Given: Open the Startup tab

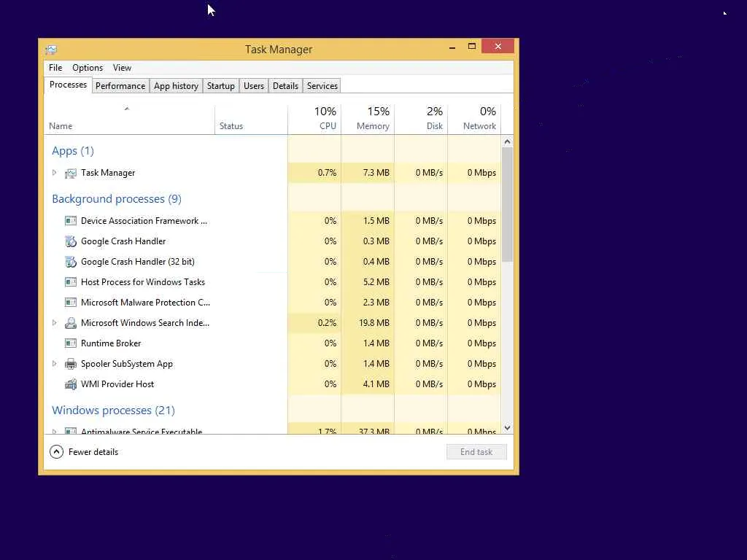Looking at the screenshot, I should tap(220, 86).
